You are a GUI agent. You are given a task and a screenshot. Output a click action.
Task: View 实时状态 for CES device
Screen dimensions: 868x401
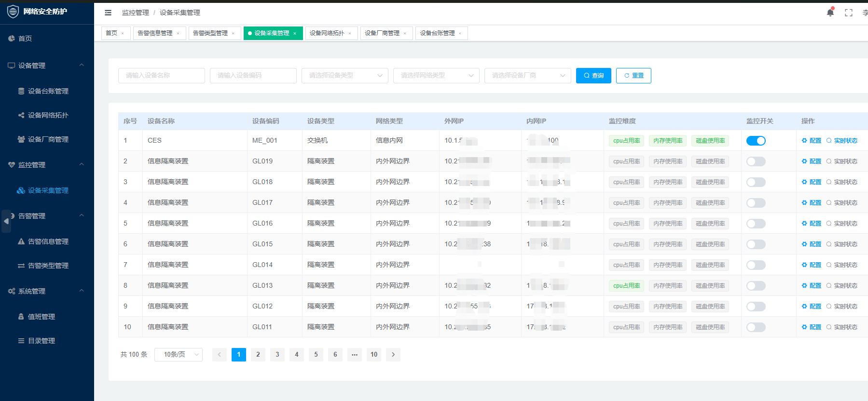point(842,141)
